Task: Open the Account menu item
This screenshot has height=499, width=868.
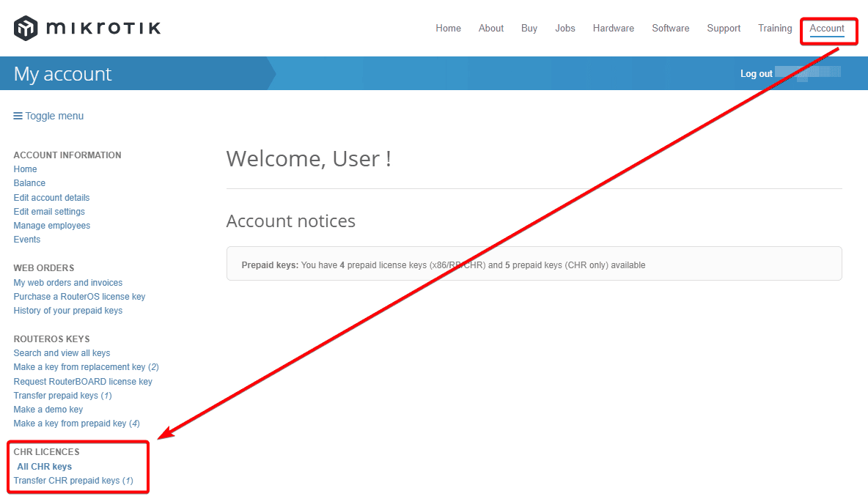Action: [x=828, y=28]
